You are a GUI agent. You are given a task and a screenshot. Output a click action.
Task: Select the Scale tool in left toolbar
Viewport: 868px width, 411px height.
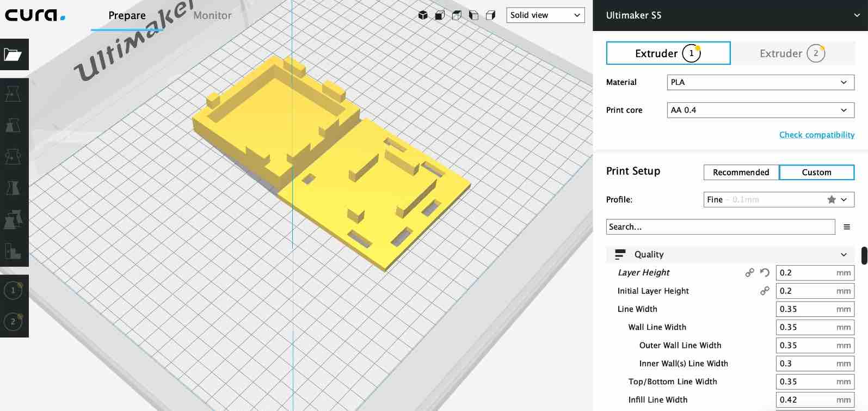14,125
